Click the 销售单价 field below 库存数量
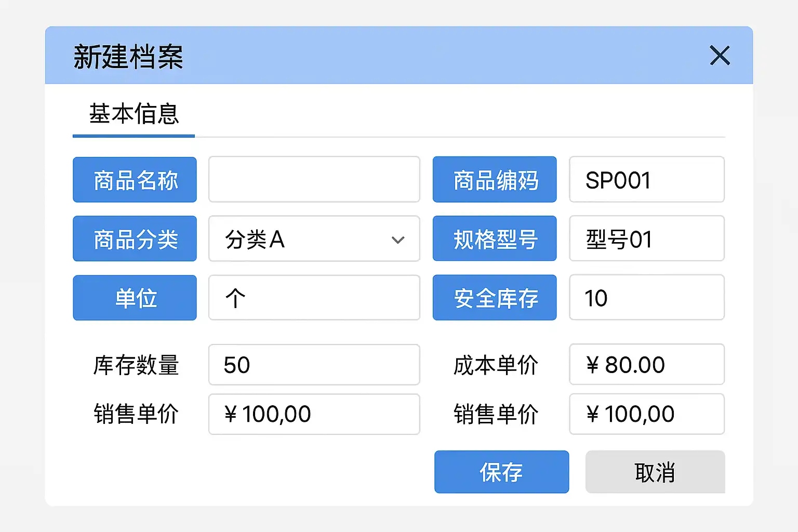 314,414
